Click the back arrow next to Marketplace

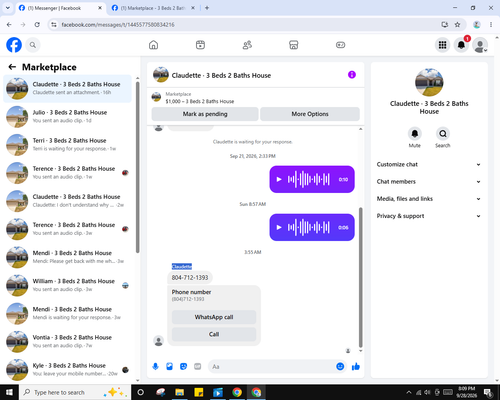tap(12, 67)
